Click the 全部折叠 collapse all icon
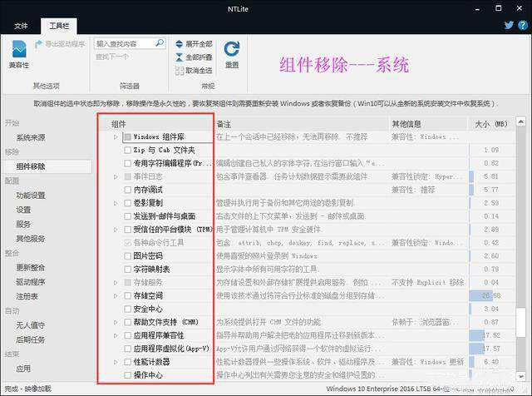 click(x=180, y=57)
